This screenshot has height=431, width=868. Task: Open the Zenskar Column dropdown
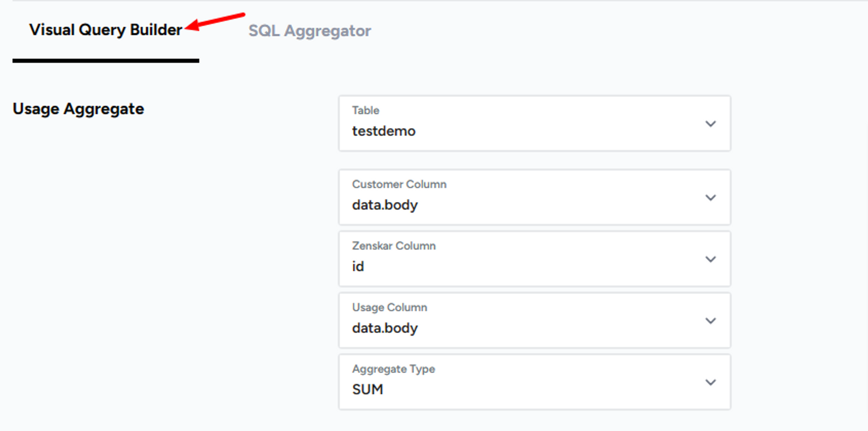coord(535,259)
